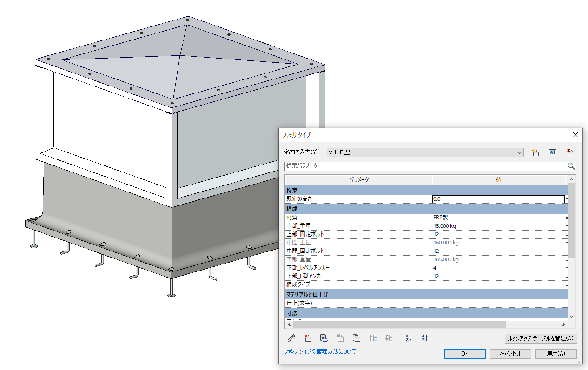Click the Delete Family Type icon
Image resolution: width=588 pixels, height=370 pixels.
pos(570,152)
